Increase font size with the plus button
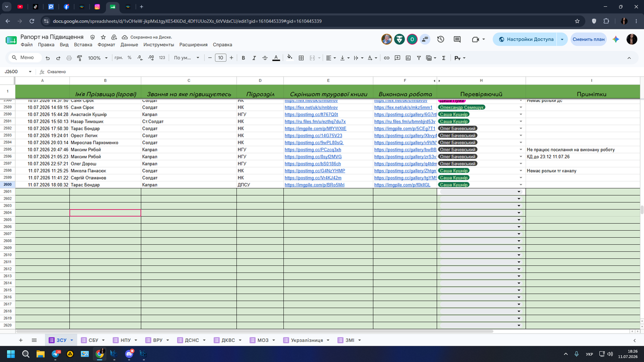The image size is (644, 362). tap(231, 58)
